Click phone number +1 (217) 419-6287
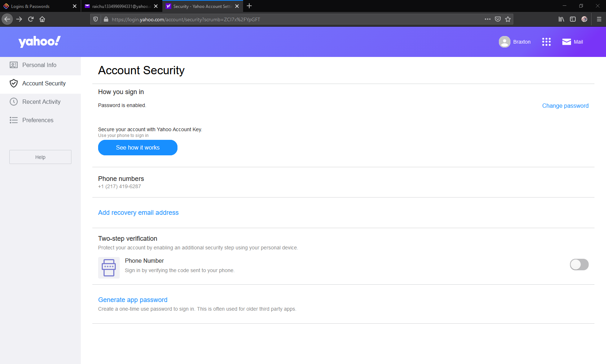Screen dimensions: 606x364 click(119, 186)
